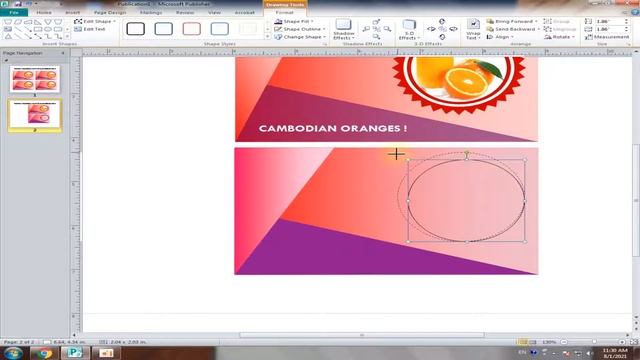Expand the Bring Forward dropdown

(536, 21)
